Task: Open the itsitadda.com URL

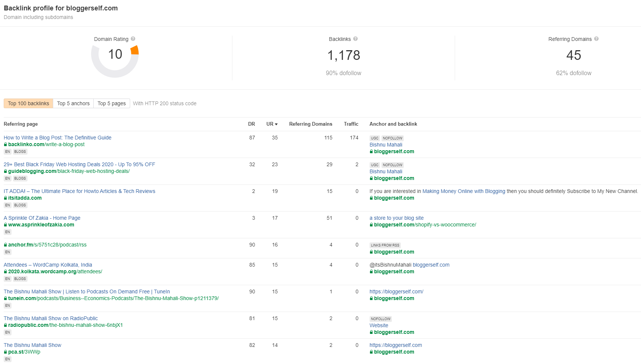Action: (25, 198)
